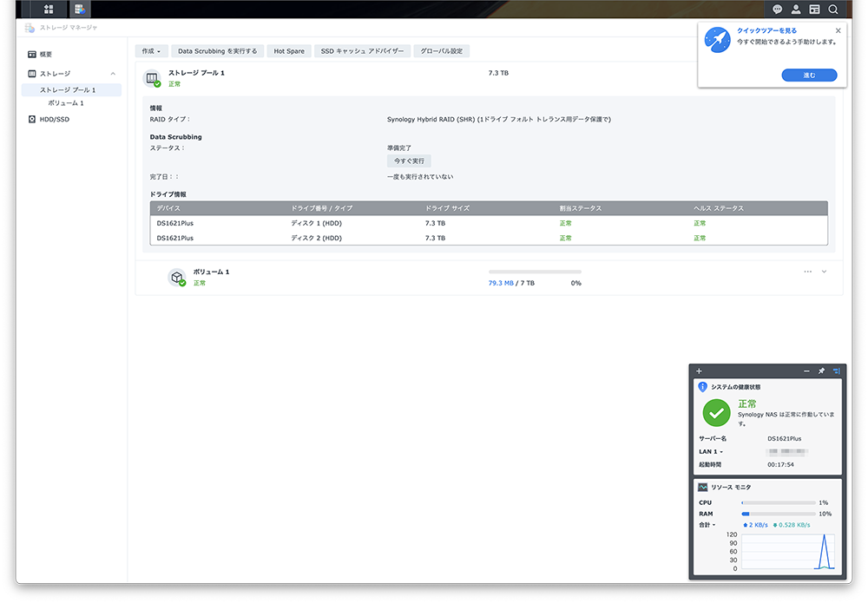Click the Storage Manager taskbar icon
This screenshot has height=603, width=868.
tap(80, 10)
